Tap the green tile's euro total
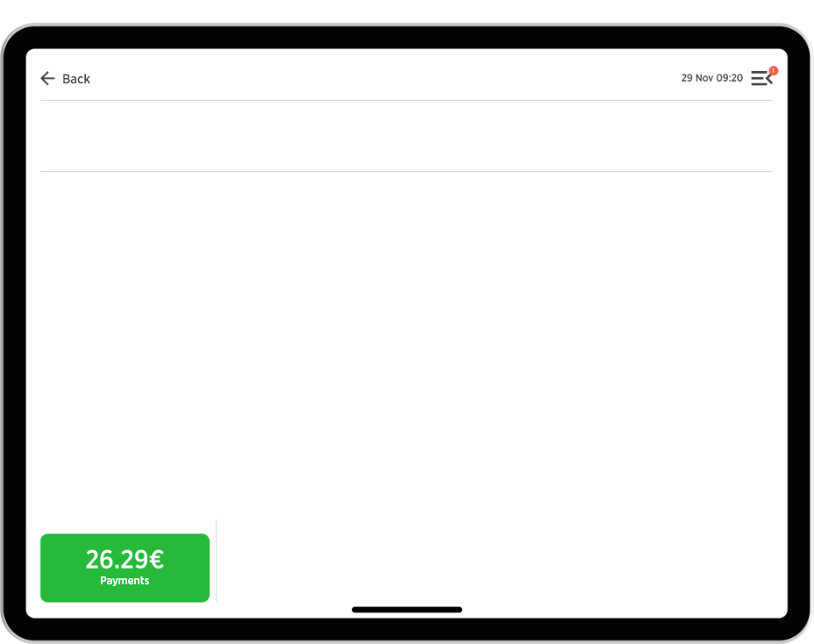This screenshot has height=644, width=814. tap(125, 560)
